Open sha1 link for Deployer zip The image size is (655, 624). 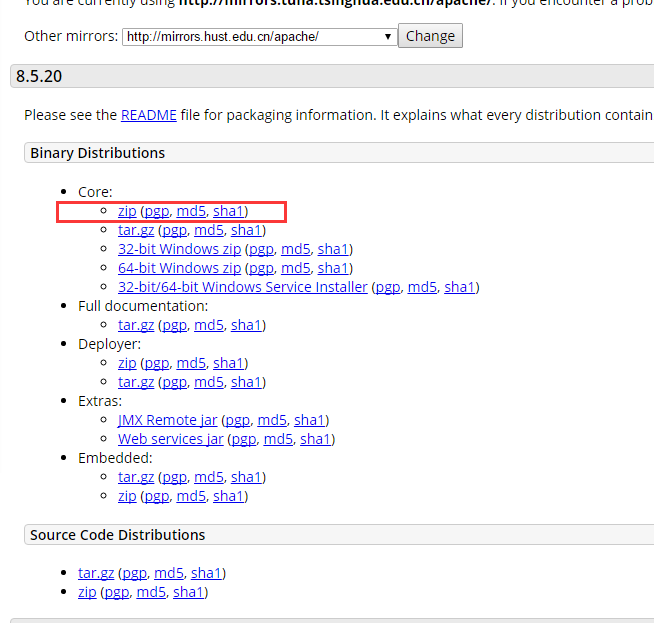(228, 363)
